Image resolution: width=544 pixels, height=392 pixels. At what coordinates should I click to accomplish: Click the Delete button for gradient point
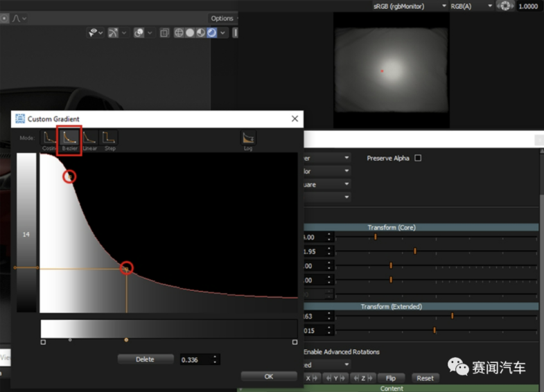pos(145,359)
